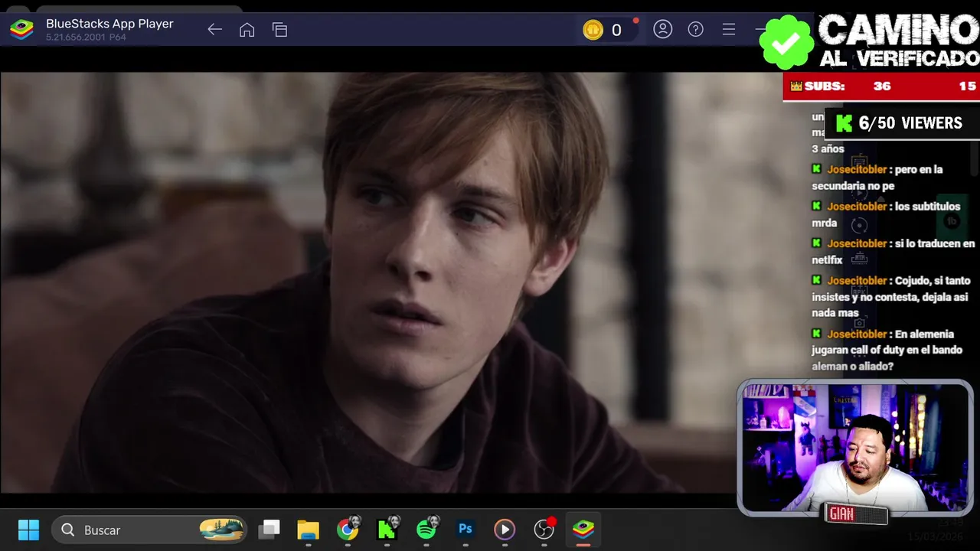Click chat message 'si lo traducen en netlfix'
Image resolution: width=980 pixels, height=551 pixels.
(893, 252)
